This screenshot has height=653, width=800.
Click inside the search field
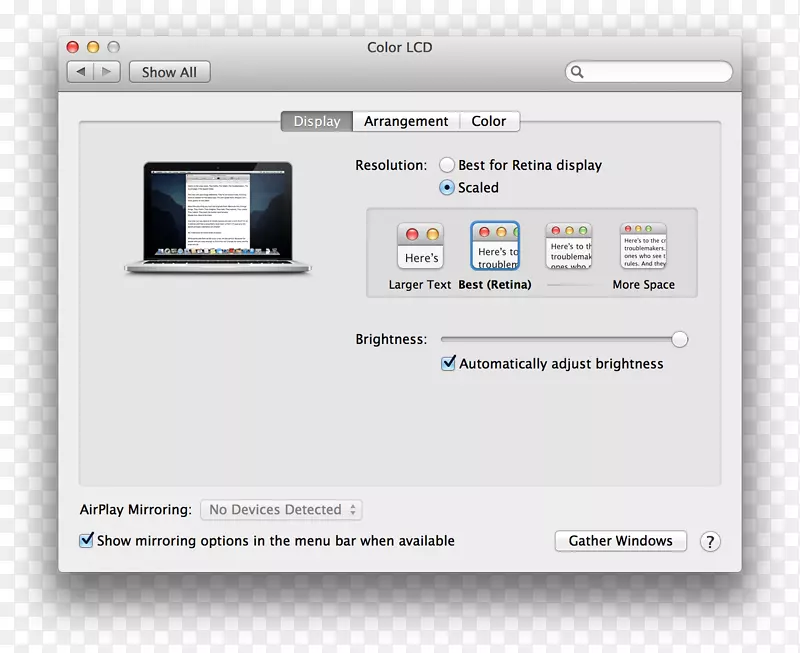tap(650, 72)
